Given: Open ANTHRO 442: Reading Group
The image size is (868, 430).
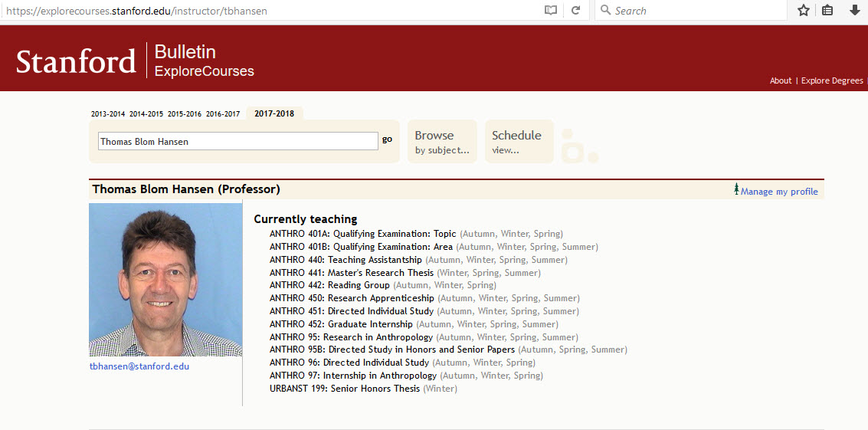Looking at the screenshot, I should click(x=330, y=285).
